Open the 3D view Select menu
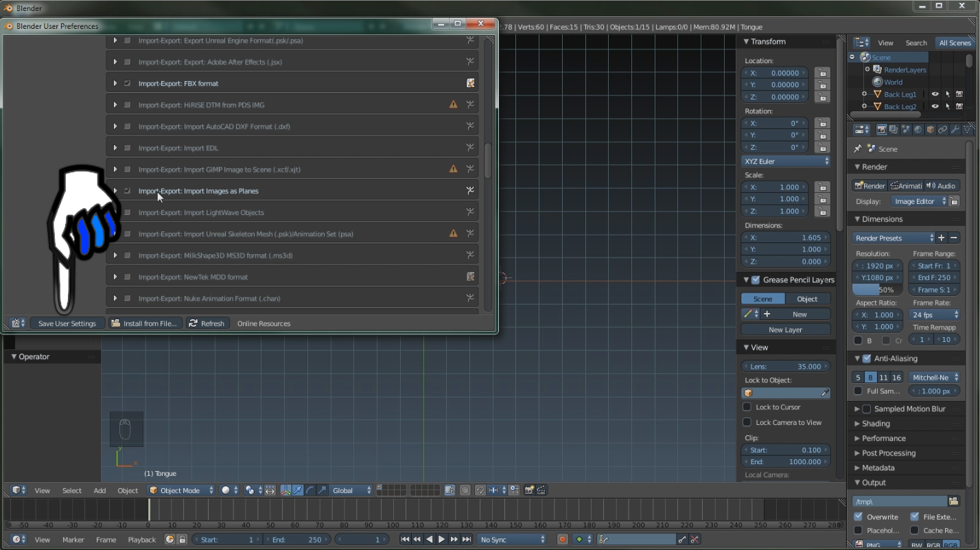Image resolution: width=980 pixels, height=550 pixels. 71,490
